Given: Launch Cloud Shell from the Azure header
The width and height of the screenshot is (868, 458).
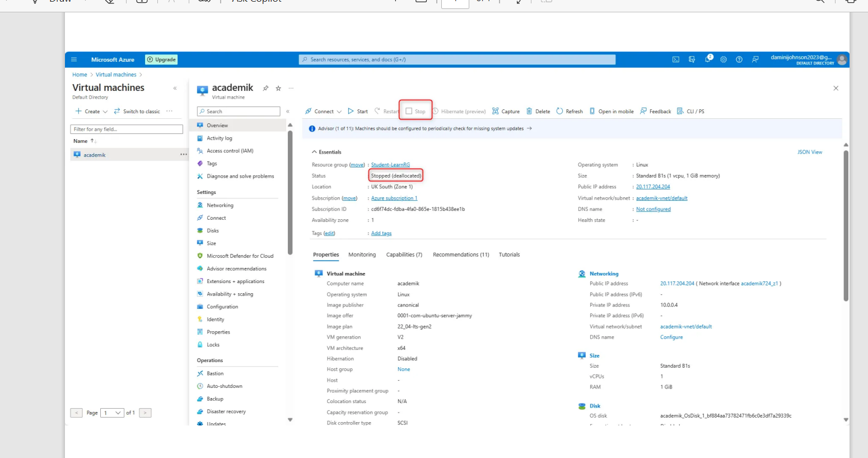Looking at the screenshot, I should [676, 59].
